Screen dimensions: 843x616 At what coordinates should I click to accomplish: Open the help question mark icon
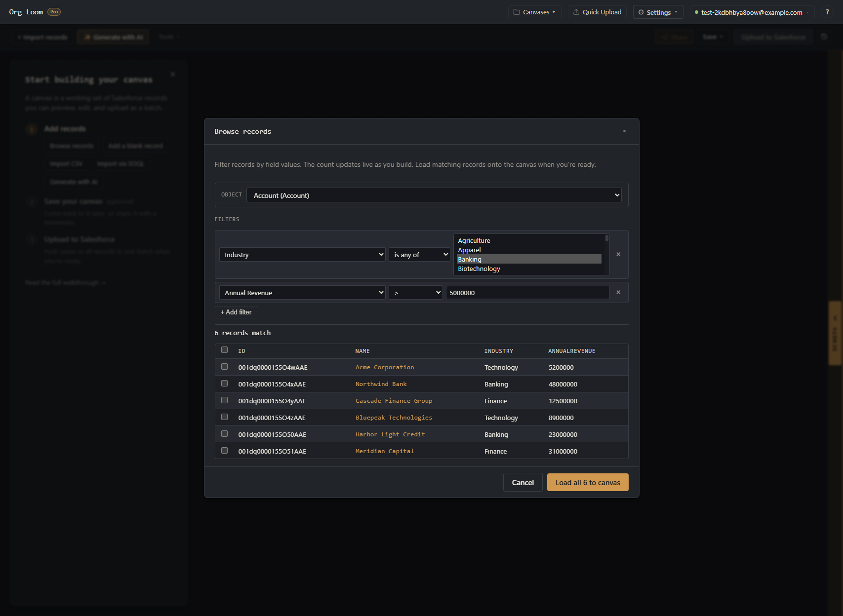click(x=827, y=12)
